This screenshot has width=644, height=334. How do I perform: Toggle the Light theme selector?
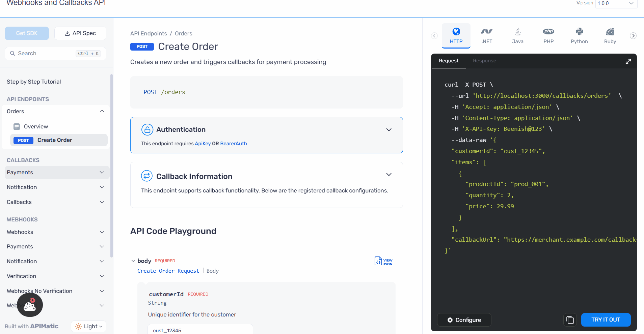[x=89, y=326]
